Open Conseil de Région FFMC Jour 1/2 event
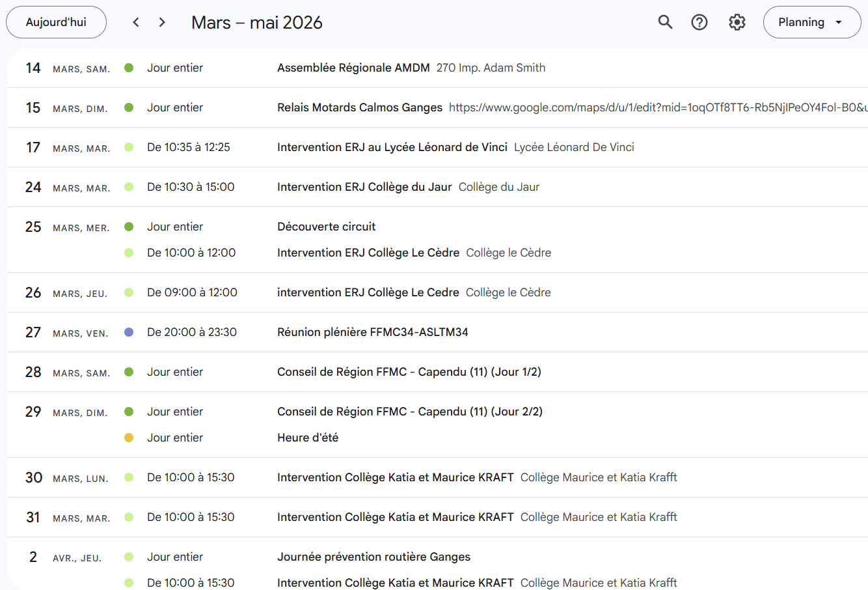The image size is (868, 590). click(409, 372)
